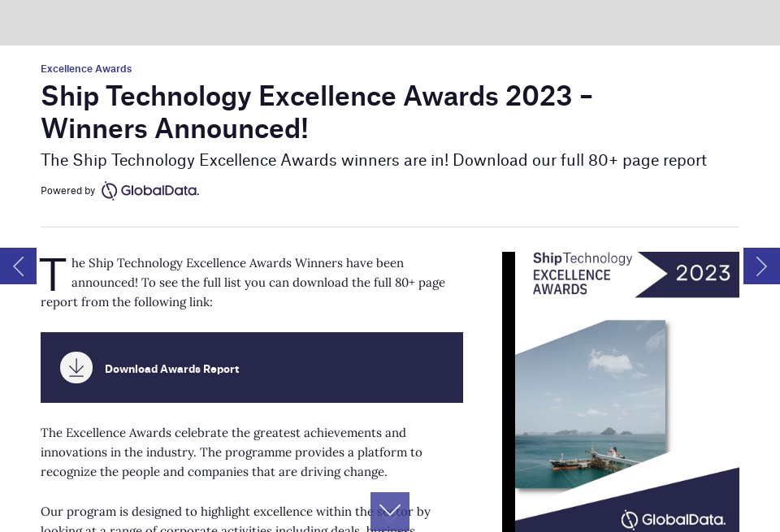Click the article subtitle about winners

374,160
